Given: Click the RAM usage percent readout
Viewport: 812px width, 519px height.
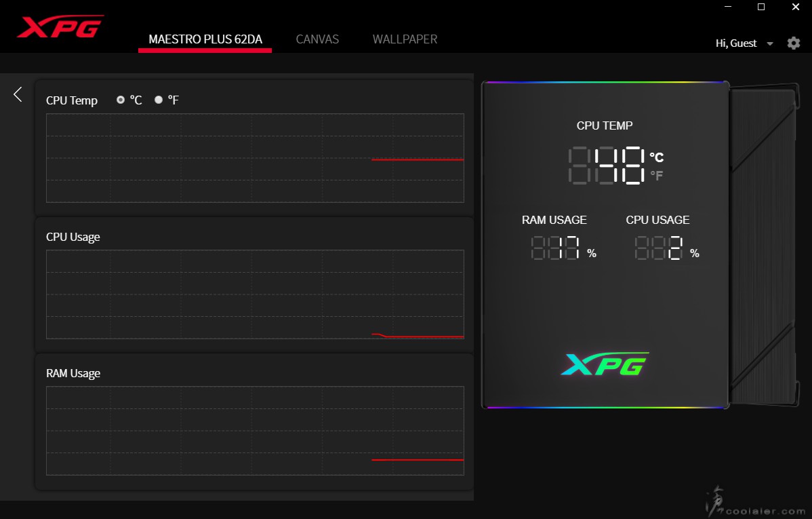Looking at the screenshot, I should 555,248.
